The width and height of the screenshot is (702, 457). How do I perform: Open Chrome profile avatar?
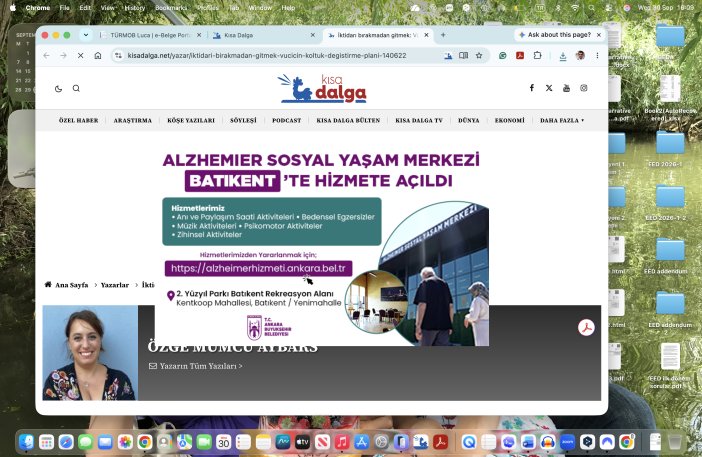[x=580, y=56]
